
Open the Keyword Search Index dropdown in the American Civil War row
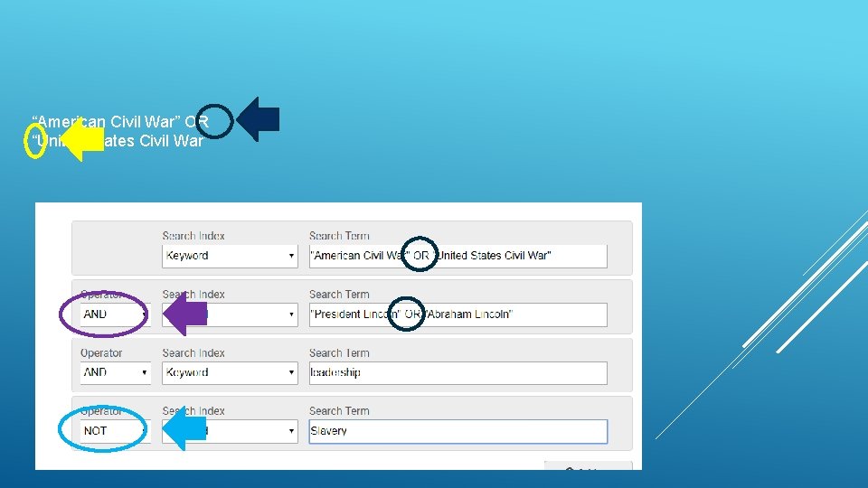click(x=230, y=256)
